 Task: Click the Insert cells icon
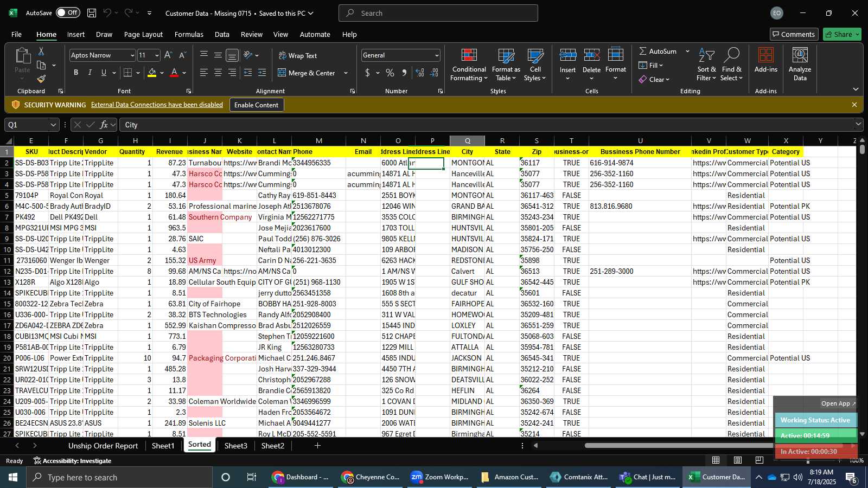coord(567,55)
